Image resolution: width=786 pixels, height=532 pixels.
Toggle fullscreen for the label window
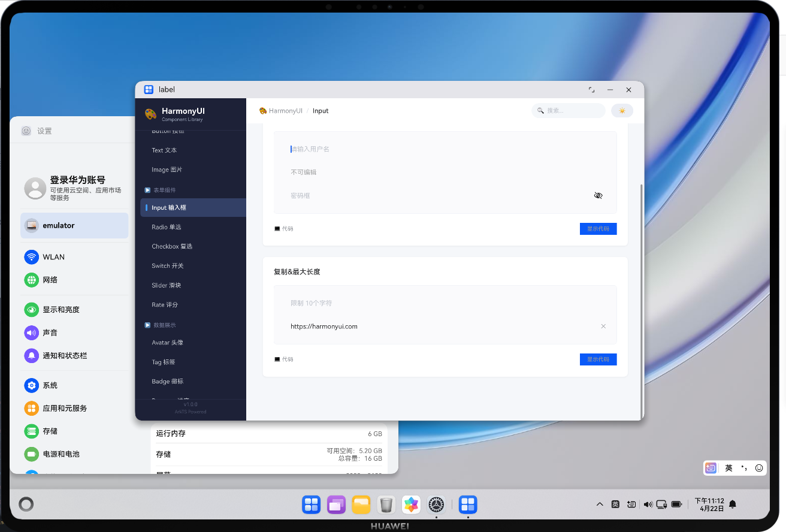[x=591, y=90]
